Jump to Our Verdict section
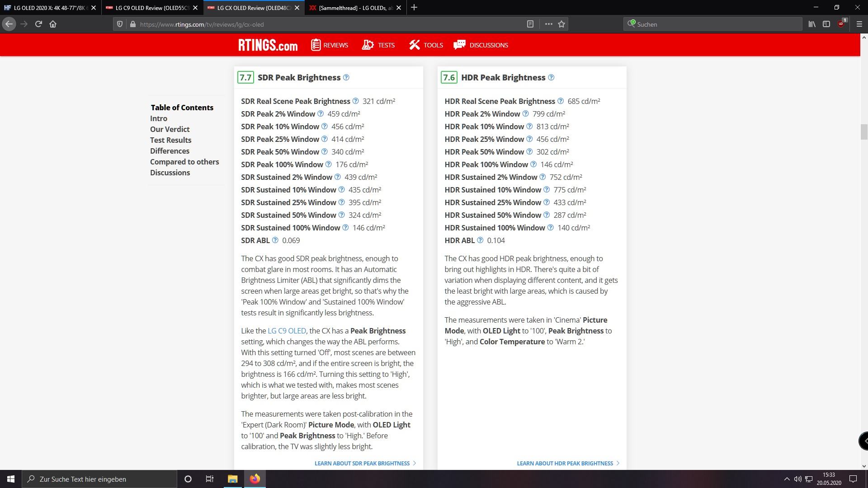Screen dimensions: 868x488 [170, 129]
